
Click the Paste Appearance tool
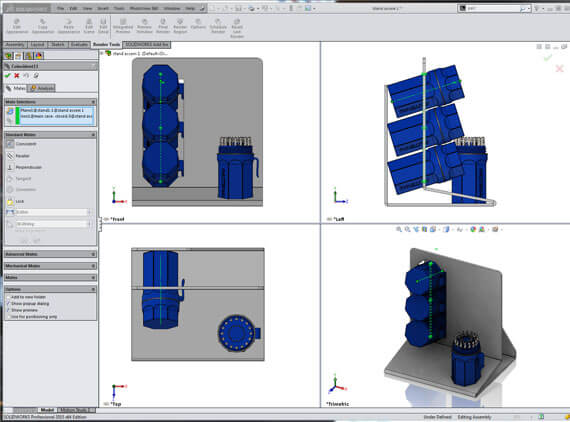tap(69, 27)
